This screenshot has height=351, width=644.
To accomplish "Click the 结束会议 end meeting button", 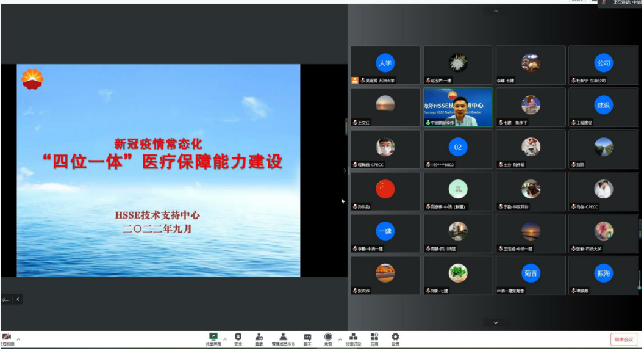I will 623,339.
